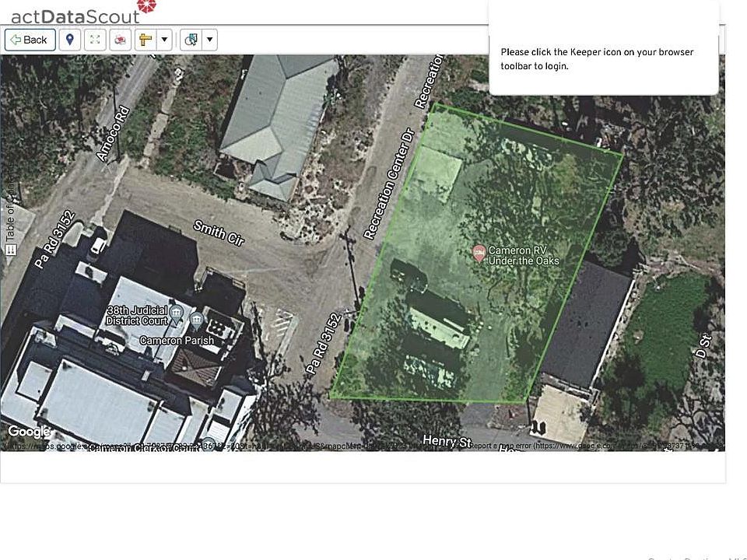
Task: Click the zoom to full extent icon
Action: pos(95,40)
